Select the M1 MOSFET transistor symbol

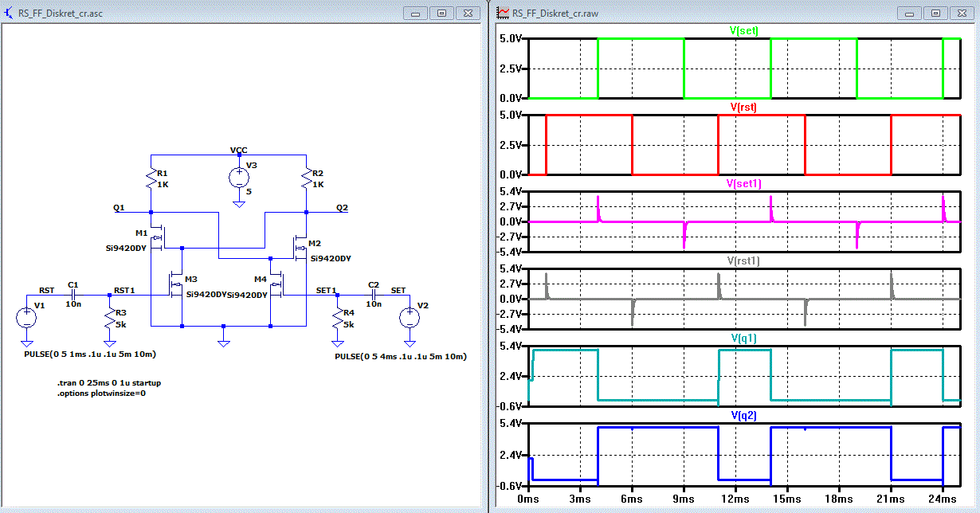point(159,237)
